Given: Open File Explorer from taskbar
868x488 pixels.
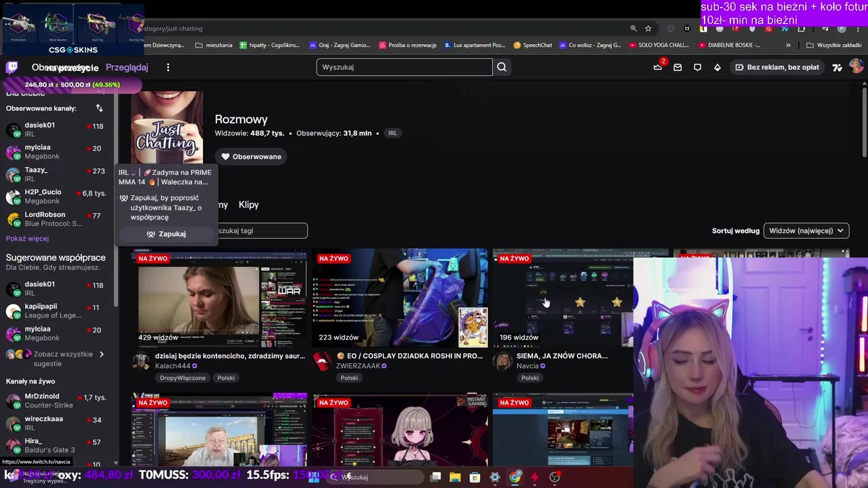Looking at the screenshot, I should (x=455, y=477).
